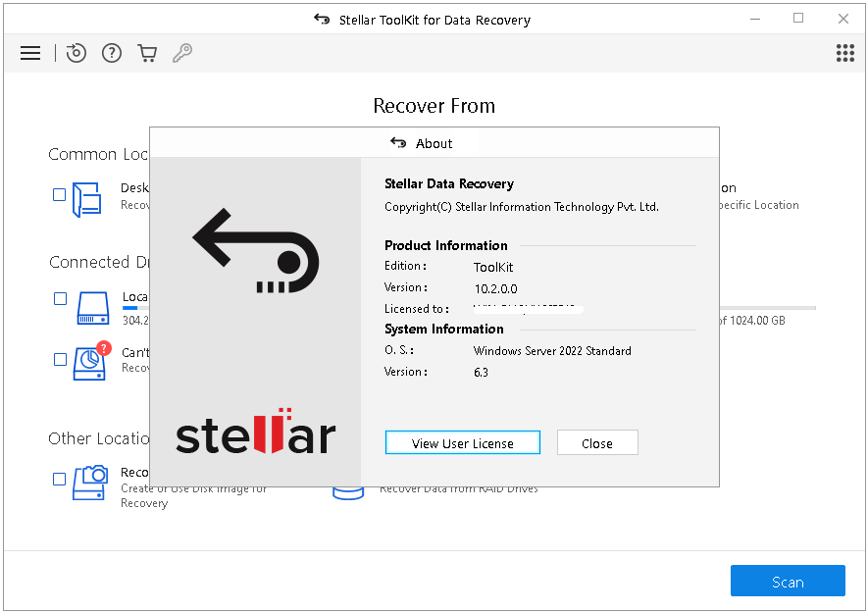
Task: Click the drive capacity usage bar
Action: tap(768, 308)
